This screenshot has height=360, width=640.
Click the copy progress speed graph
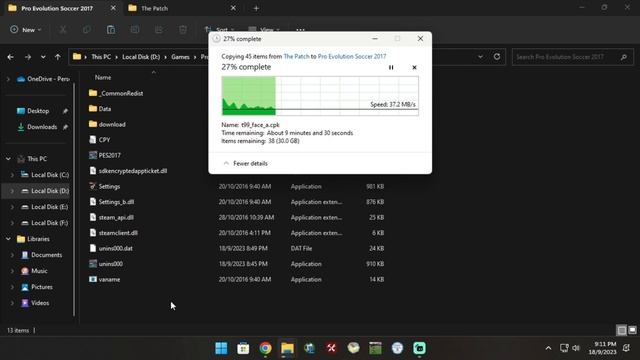click(x=320, y=96)
